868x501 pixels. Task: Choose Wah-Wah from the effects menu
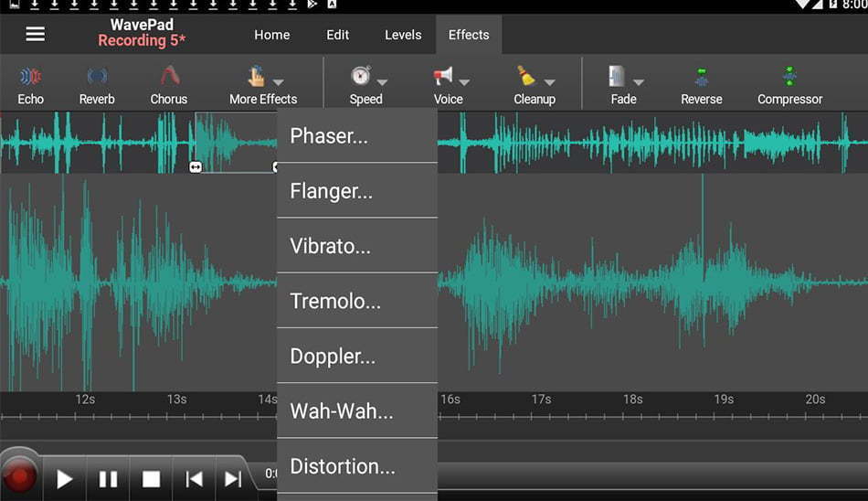coord(357,410)
